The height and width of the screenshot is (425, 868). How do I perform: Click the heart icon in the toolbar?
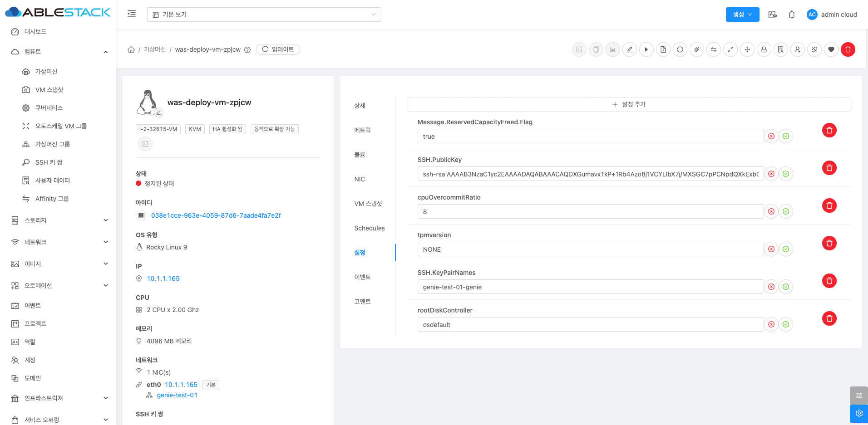831,49
